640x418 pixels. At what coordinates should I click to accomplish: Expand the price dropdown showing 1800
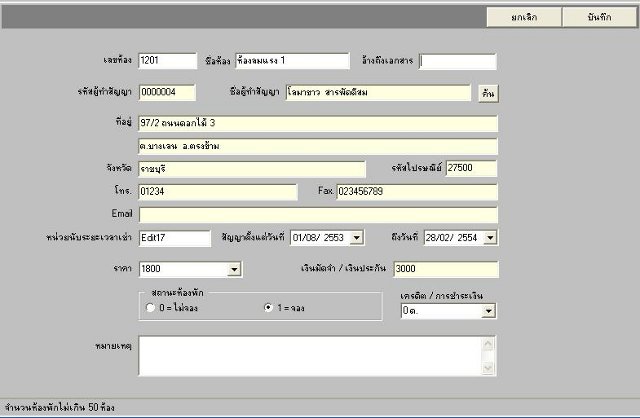coord(234,269)
